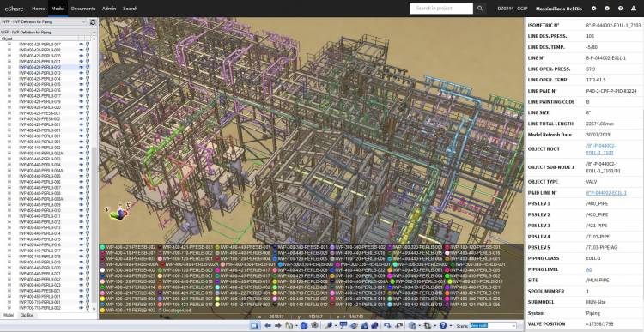Image resolution: width=644 pixels, height=332 pixels.
Task: Click the first green swatch in the legend
Action: [x=103, y=247]
